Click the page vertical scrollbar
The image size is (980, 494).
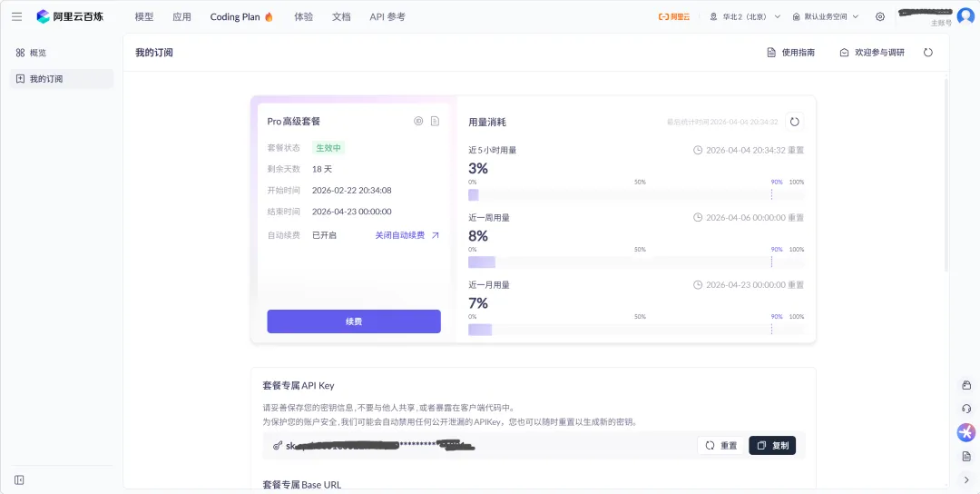click(x=946, y=175)
